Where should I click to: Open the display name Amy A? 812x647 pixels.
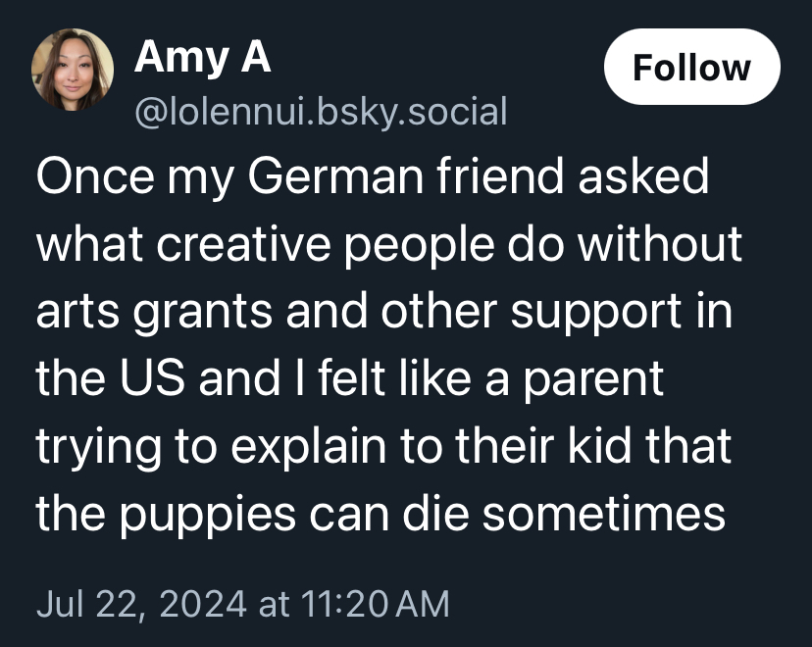202,58
